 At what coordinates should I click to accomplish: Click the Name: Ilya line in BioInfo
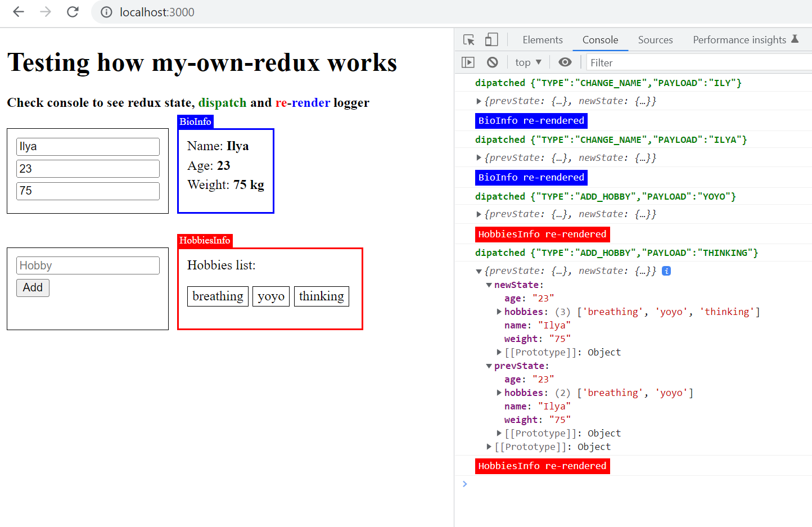(218, 146)
